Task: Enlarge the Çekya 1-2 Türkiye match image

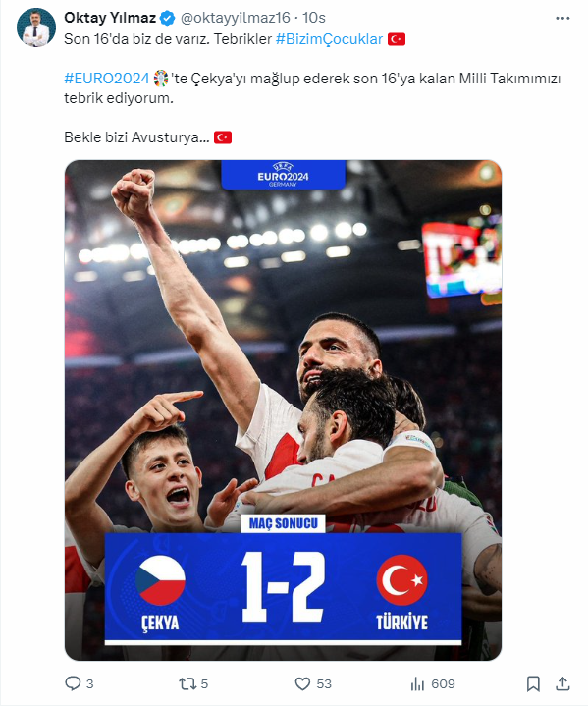Action: (x=283, y=410)
